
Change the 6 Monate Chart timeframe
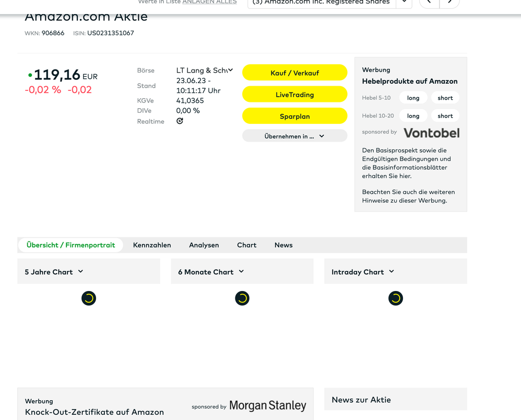click(211, 272)
